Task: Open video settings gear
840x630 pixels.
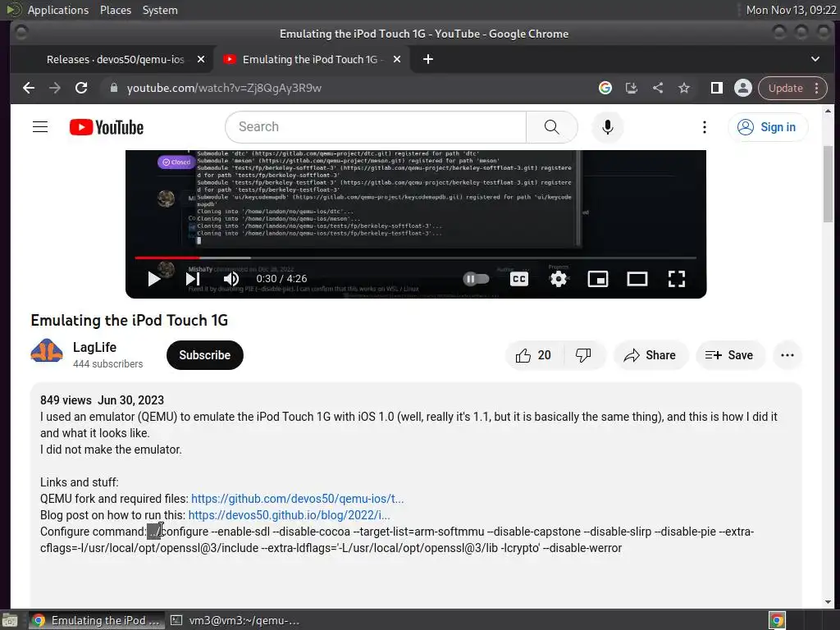Action: point(559,279)
